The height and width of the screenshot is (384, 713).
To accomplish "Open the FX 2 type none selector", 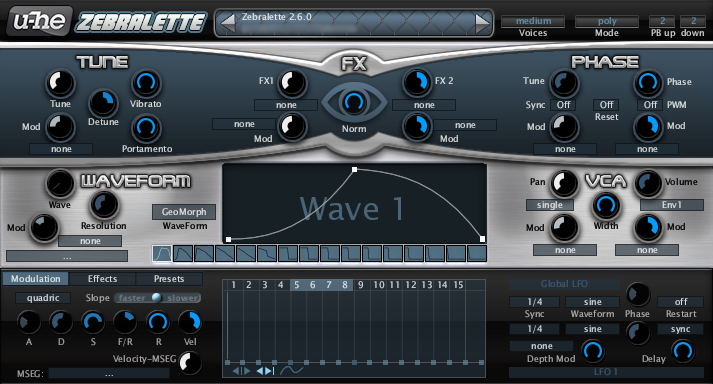I will [424, 105].
